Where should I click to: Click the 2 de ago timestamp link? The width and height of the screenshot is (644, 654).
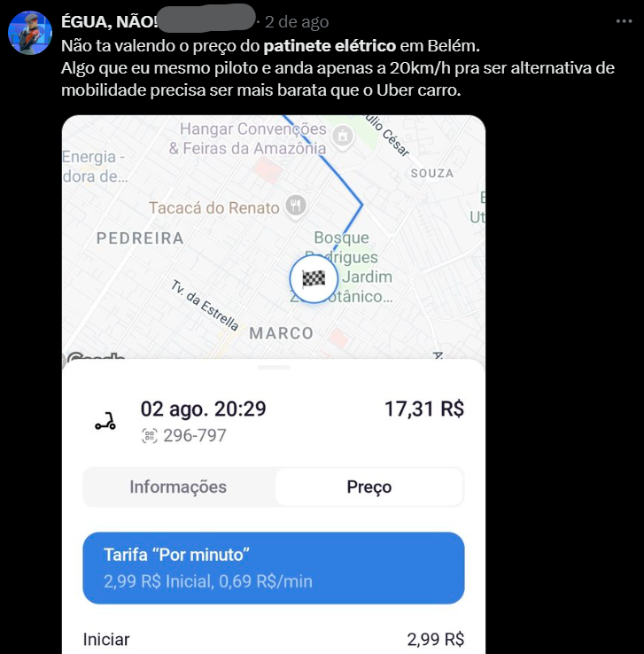(x=297, y=21)
